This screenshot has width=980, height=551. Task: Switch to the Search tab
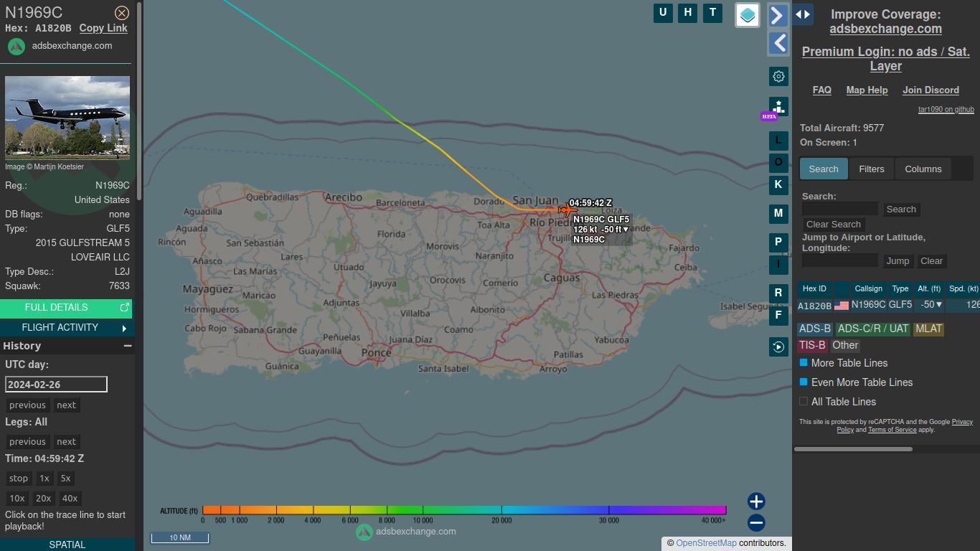click(x=824, y=169)
